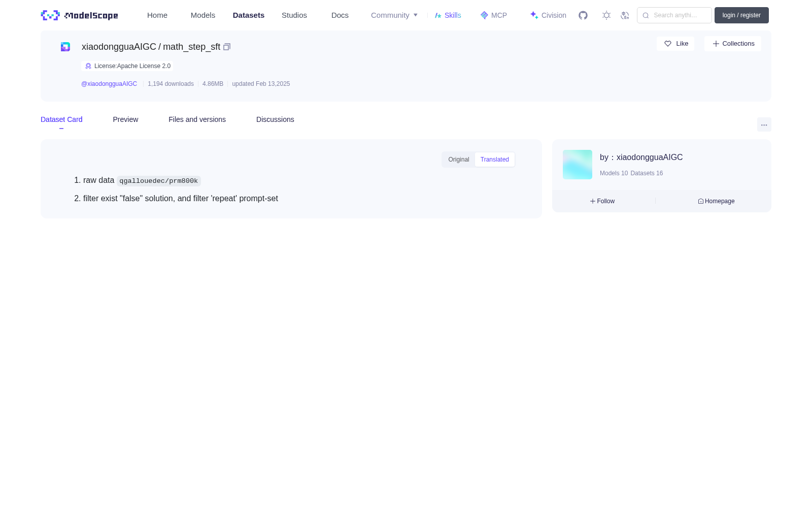Click the xiaodongguaAIGC owner name in title
Screen dimensions: 812x508
tap(119, 47)
